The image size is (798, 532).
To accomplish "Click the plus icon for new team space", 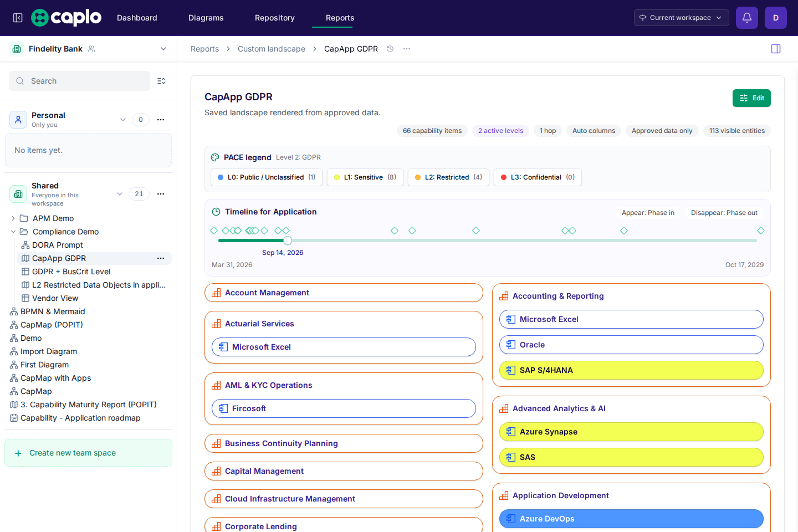I will [x=18, y=453].
